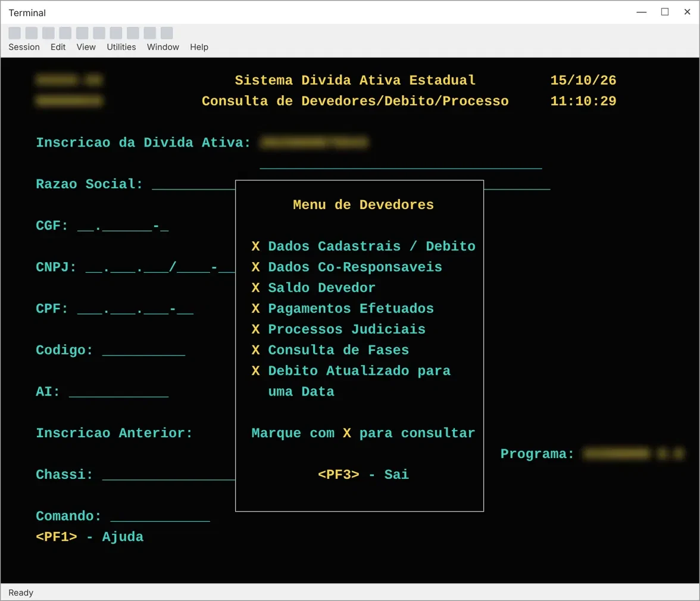Viewport: 700px width, 601px height.
Task: Focus the Comando input field
Action: pyautogui.click(x=160, y=516)
